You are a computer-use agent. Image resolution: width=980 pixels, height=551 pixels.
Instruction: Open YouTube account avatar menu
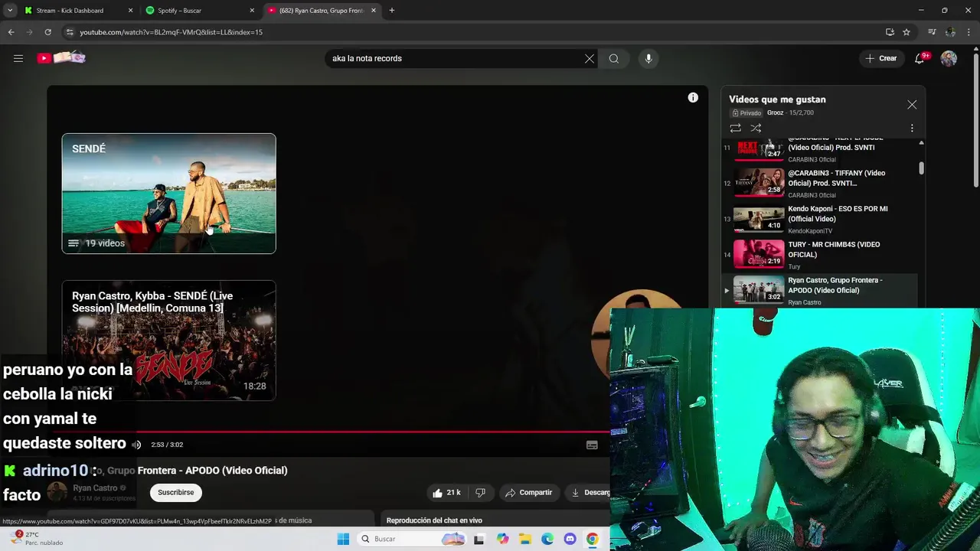click(949, 58)
